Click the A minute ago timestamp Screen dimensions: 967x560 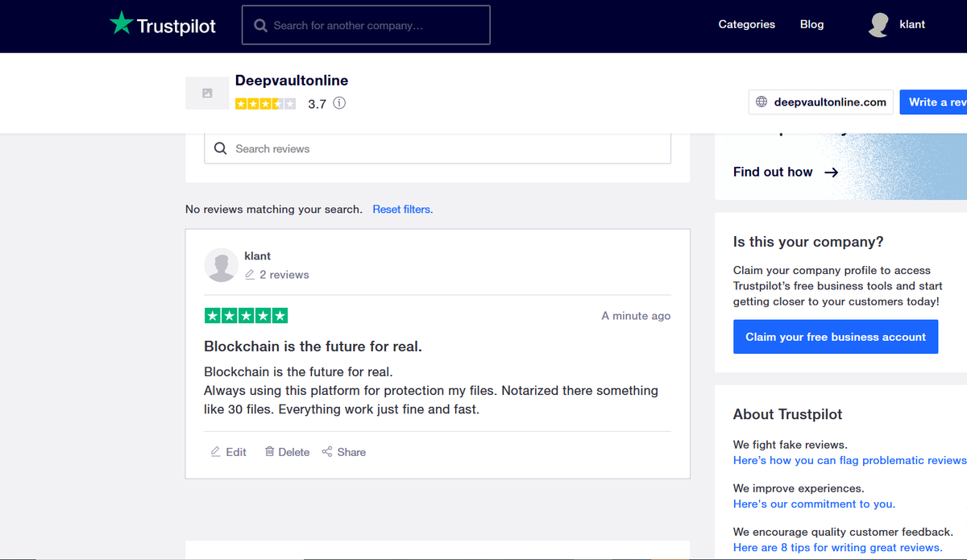tap(636, 316)
